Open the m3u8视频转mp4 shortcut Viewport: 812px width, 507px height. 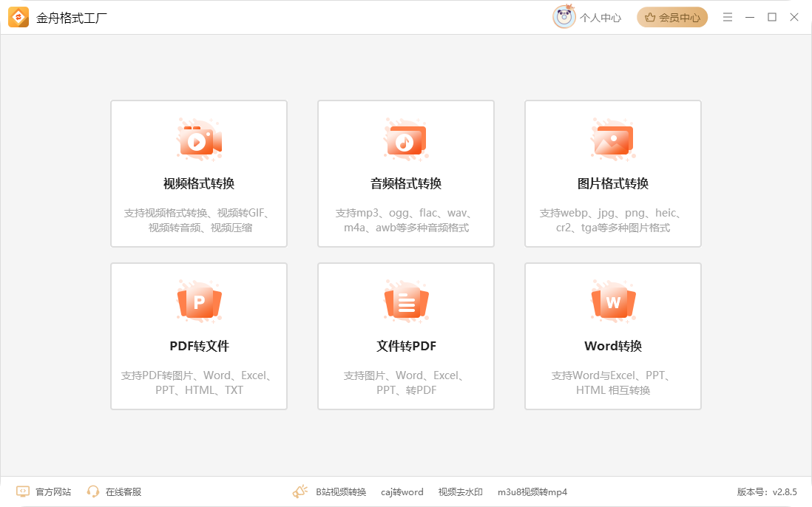coord(532,491)
